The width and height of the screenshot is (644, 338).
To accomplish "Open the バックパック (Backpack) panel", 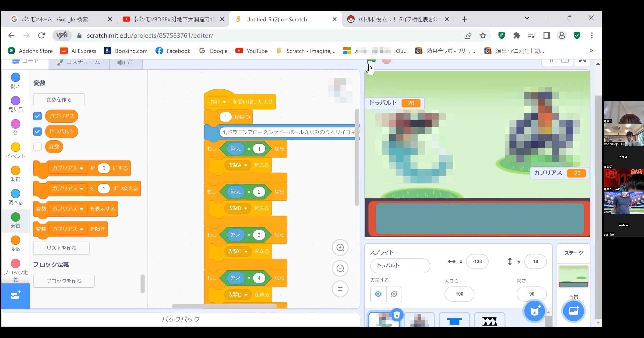I will [181, 319].
